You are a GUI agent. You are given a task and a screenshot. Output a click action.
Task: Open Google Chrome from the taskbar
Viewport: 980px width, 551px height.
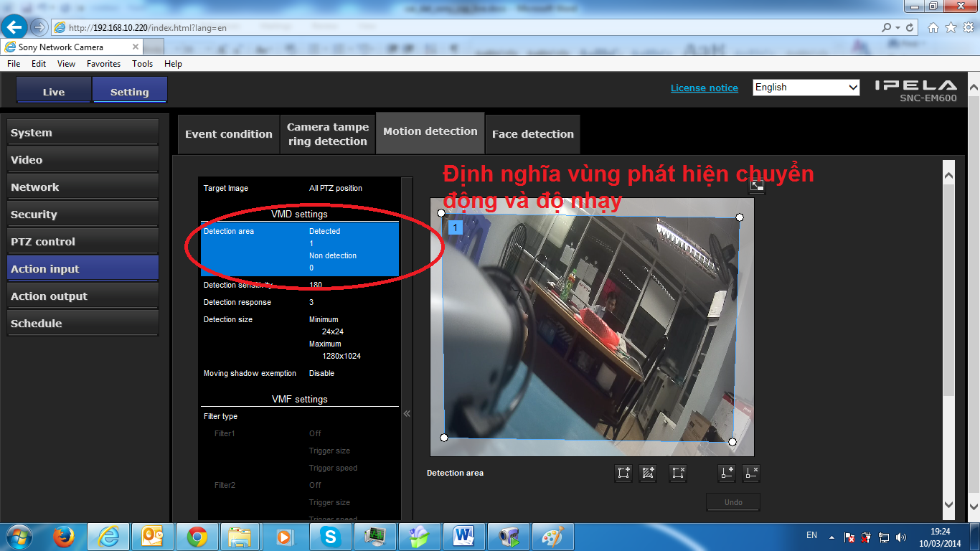[x=197, y=536]
